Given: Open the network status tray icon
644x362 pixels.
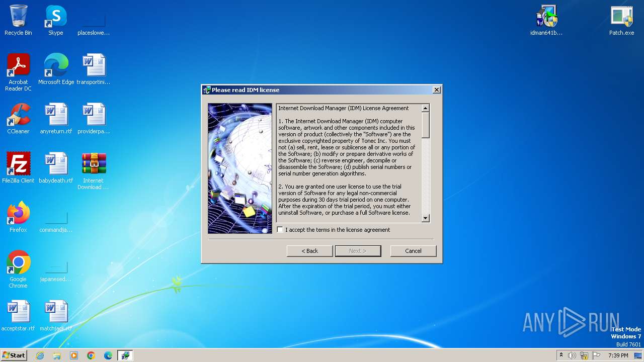Looking at the screenshot, I should click(x=584, y=355).
